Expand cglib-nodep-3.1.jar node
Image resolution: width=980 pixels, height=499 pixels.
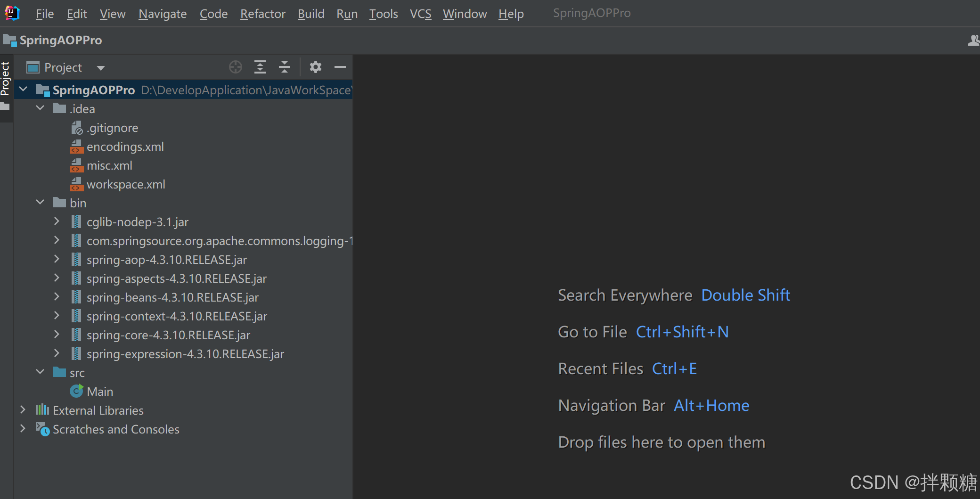[x=57, y=221]
